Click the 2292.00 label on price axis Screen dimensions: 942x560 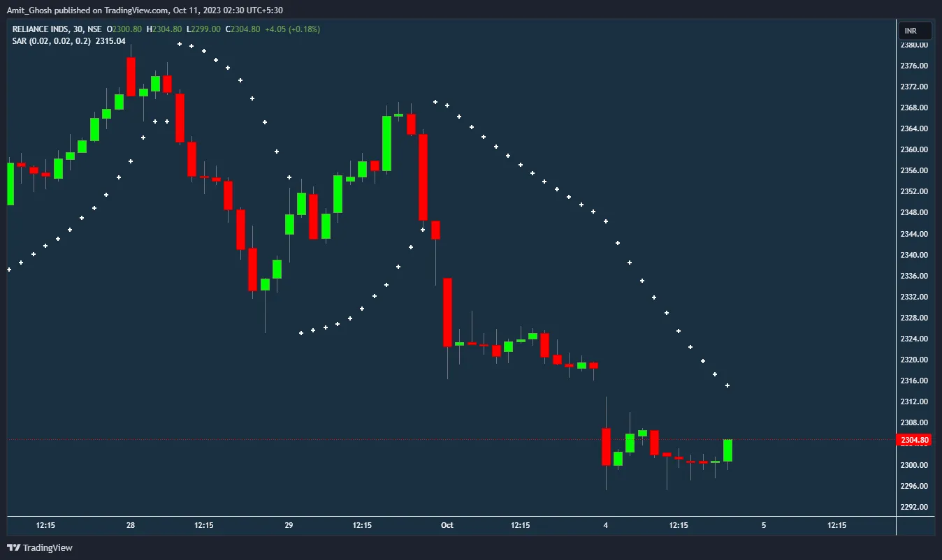tap(914, 507)
